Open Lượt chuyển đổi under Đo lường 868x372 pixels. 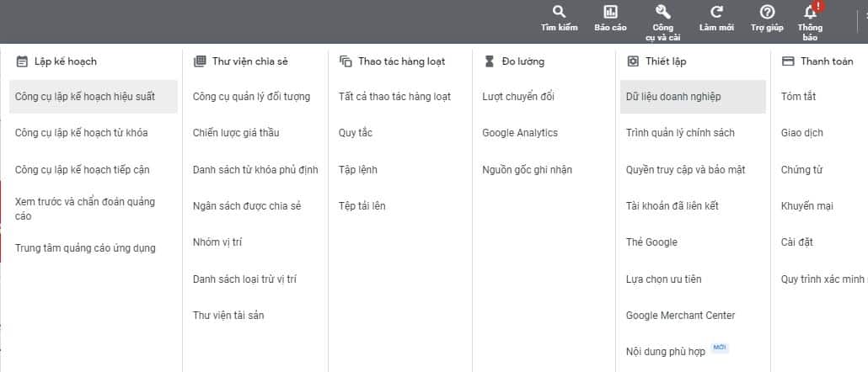tap(518, 97)
